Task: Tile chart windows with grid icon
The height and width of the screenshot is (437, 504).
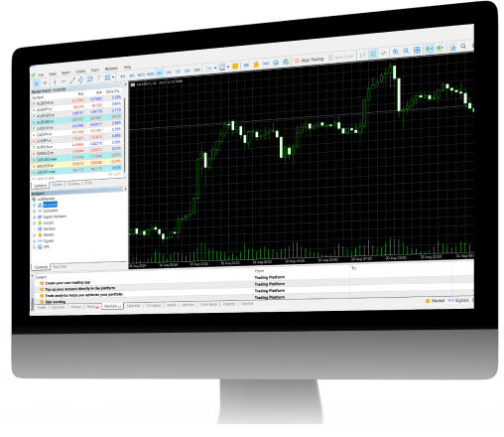Action: pyautogui.click(x=417, y=50)
